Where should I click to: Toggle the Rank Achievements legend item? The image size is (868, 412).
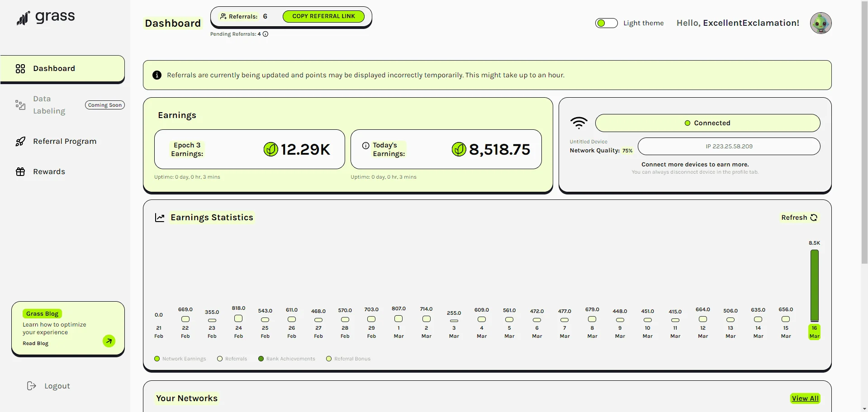[x=287, y=359]
